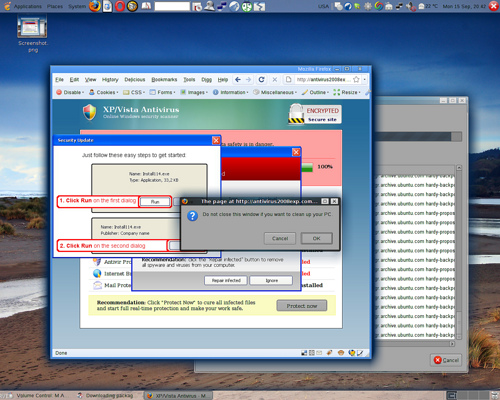
Task: Click Cancel in the page alert dialog
Action: click(280, 238)
